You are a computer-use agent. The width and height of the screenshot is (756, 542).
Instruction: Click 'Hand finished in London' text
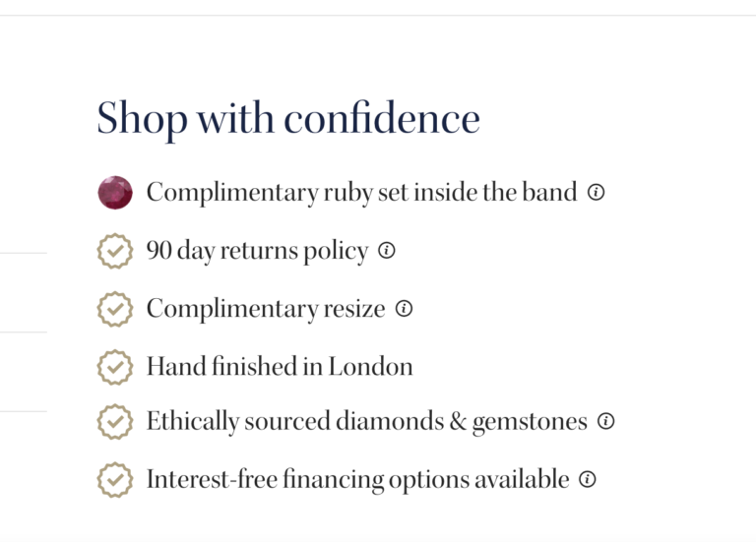coord(280,367)
